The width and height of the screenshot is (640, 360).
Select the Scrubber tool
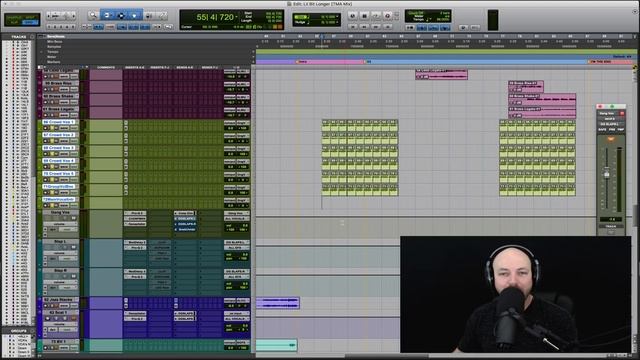(x=149, y=16)
